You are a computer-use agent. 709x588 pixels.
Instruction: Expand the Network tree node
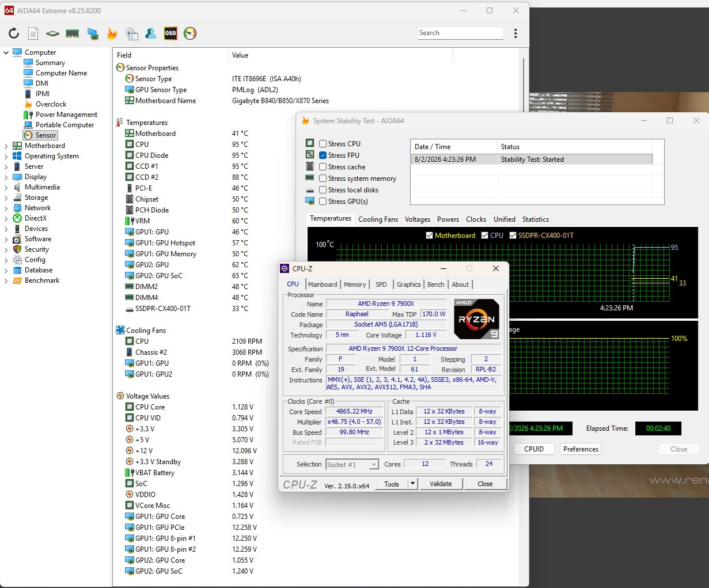tap(6, 208)
